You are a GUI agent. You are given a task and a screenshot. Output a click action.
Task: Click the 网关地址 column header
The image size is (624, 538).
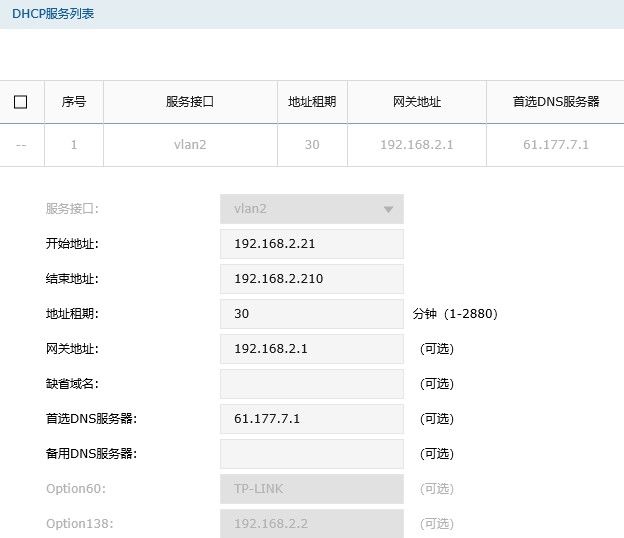(417, 102)
